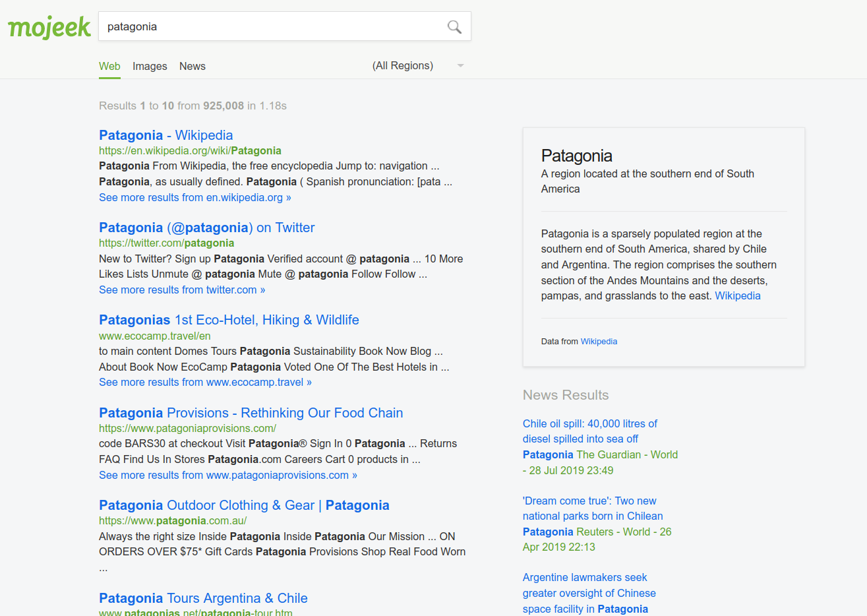Click the www.patagoniaprovisions.com URL
The height and width of the screenshot is (616, 867).
(x=187, y=428)
